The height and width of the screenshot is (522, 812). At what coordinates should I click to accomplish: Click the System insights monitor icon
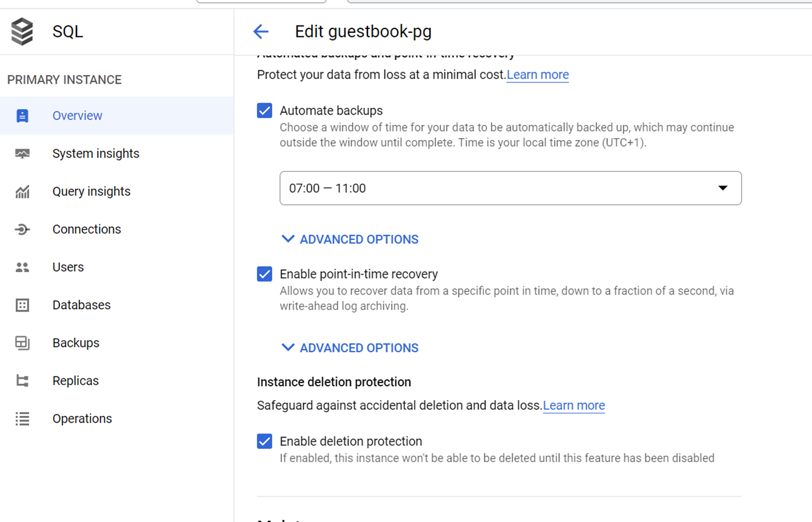pyautogui.click(x=22, y=154)
